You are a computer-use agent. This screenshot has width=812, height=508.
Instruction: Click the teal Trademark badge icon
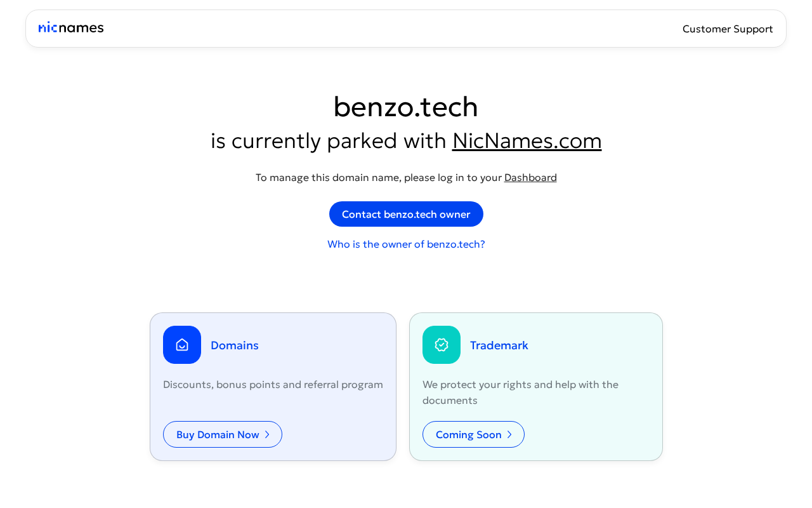[442, 345]
